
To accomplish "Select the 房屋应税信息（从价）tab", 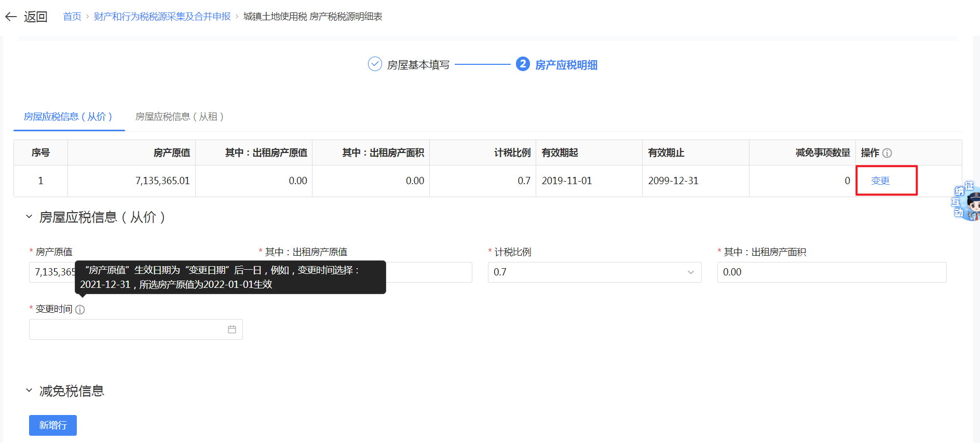I will point(68,117).
